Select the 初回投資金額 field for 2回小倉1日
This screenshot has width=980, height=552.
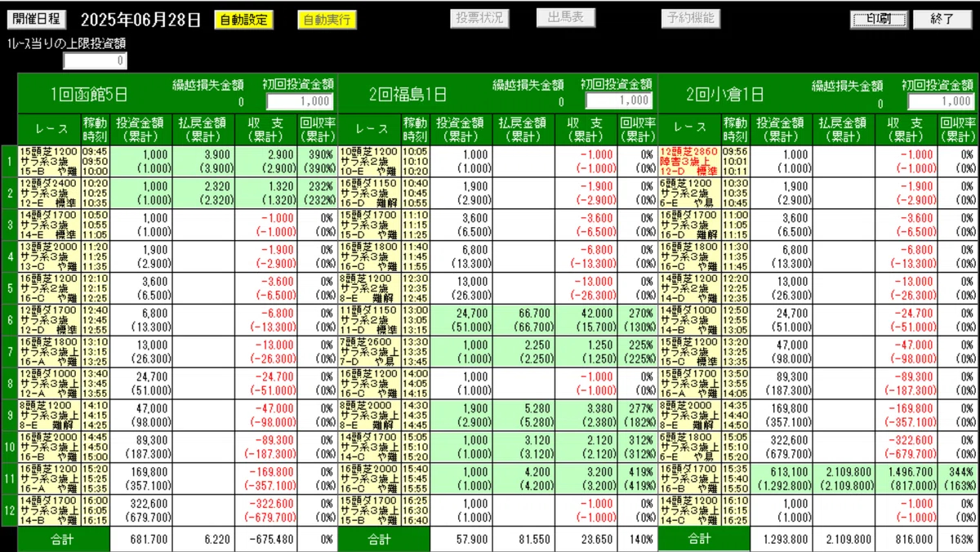point(940,101)
